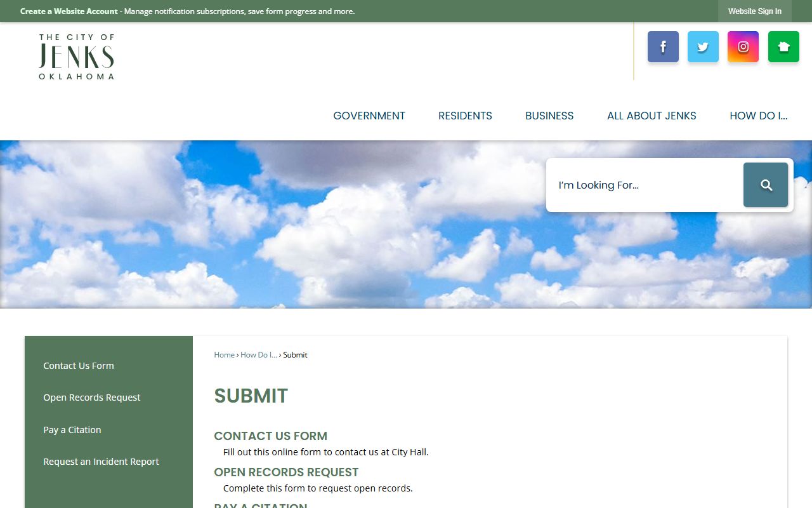Viewport: 812px width, 508px height.
Task: Click Website Sign In button
Action: click(x=755, y=11)
